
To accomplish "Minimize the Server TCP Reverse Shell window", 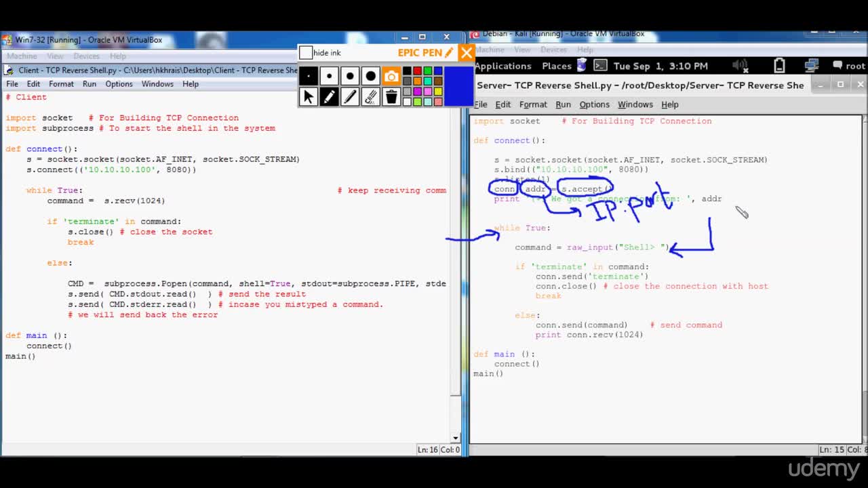I will [820, 85].
